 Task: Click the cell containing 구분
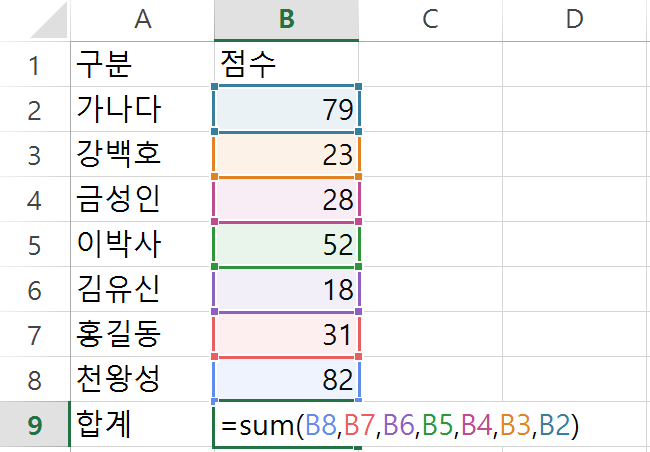pyautogui.click(x=142, y=65)
